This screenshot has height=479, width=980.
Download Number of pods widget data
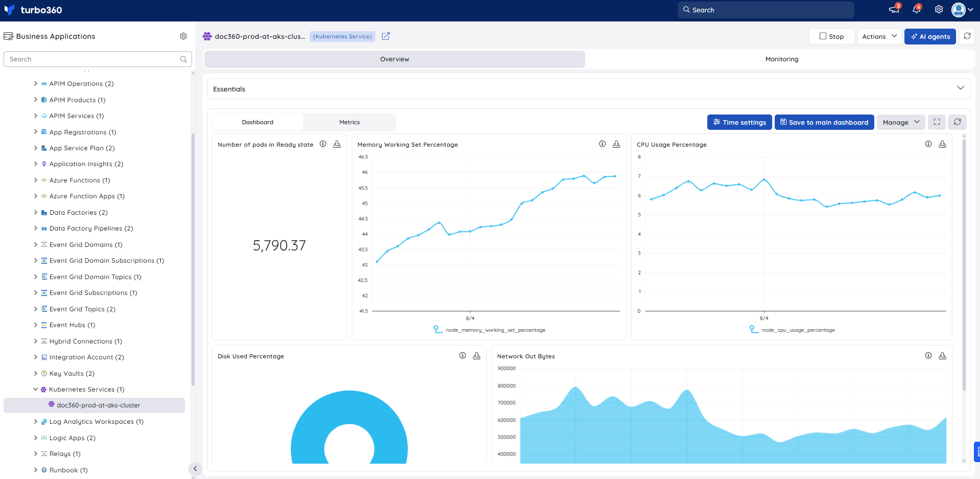(337, 144)
